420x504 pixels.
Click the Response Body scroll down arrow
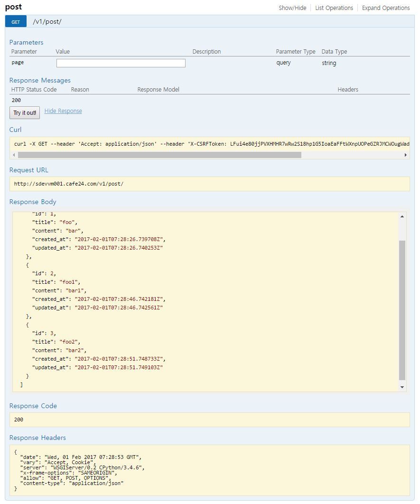402,387
